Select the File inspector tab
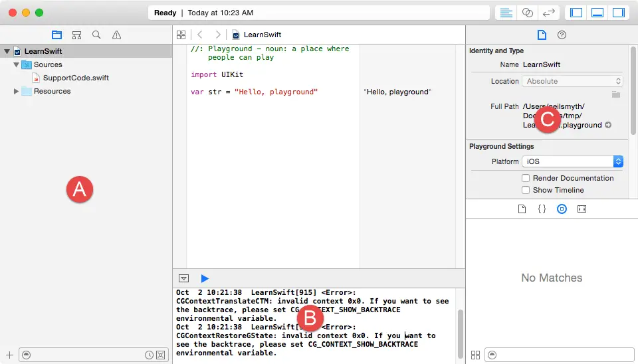This screenshot has width=638, height=364. click(542, 35)
